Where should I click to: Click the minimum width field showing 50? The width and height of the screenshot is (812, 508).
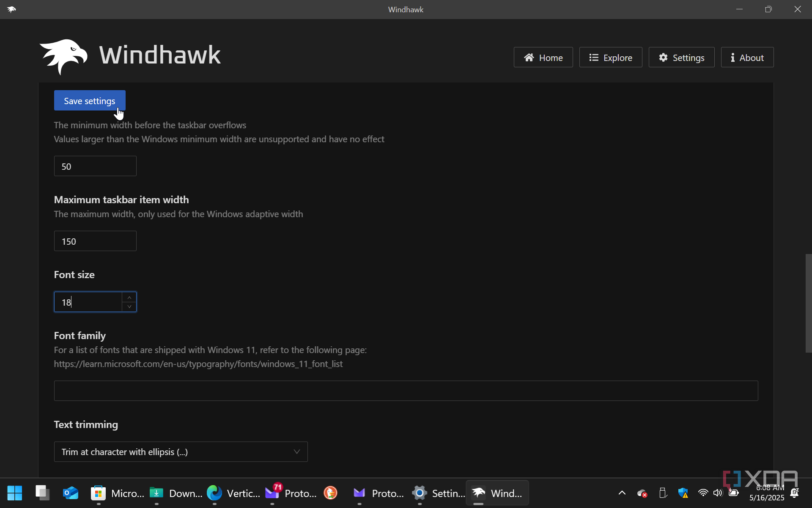pos(95,166)
